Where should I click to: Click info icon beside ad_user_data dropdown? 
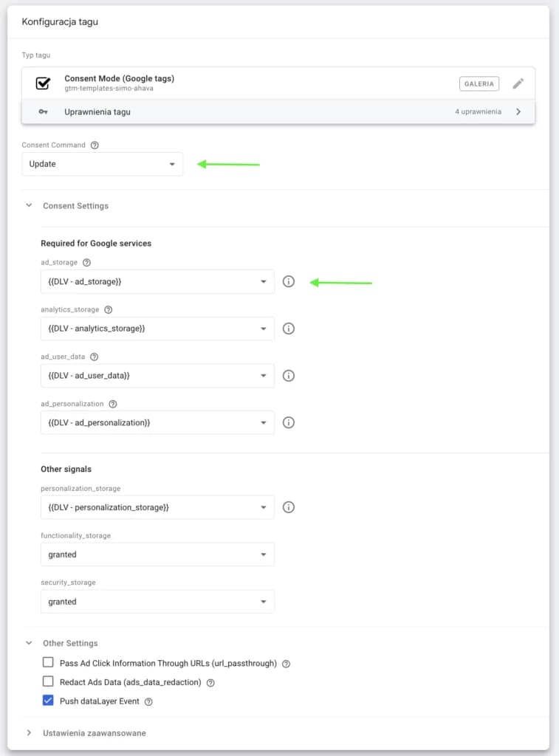[289, 376]
